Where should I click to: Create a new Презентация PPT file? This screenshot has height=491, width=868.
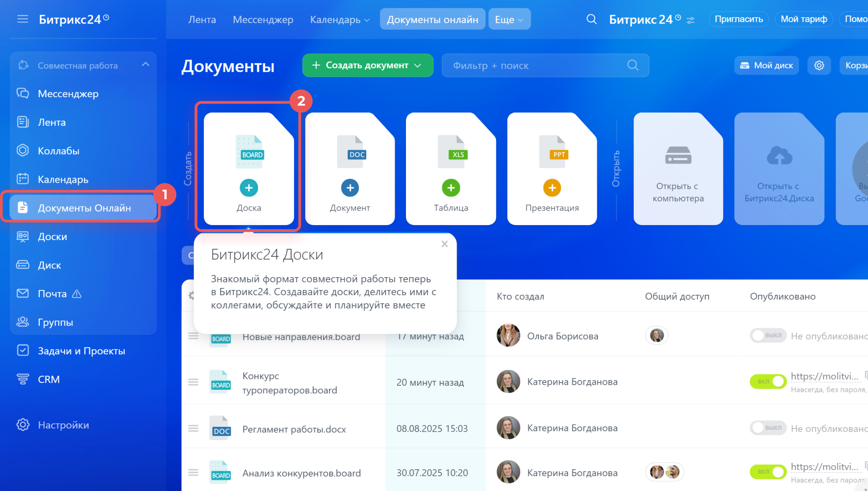(552, 188)
